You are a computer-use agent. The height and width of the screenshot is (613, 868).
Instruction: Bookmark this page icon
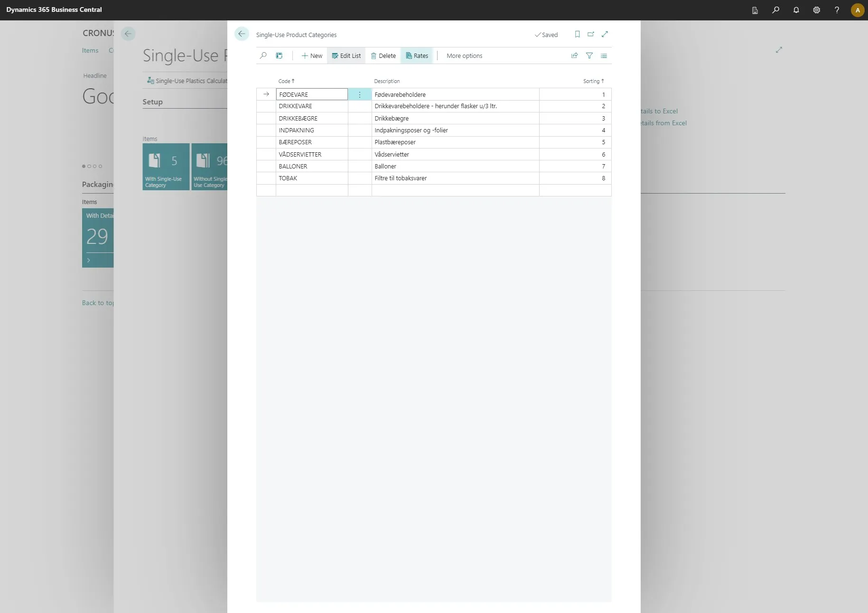click(577, 34)
